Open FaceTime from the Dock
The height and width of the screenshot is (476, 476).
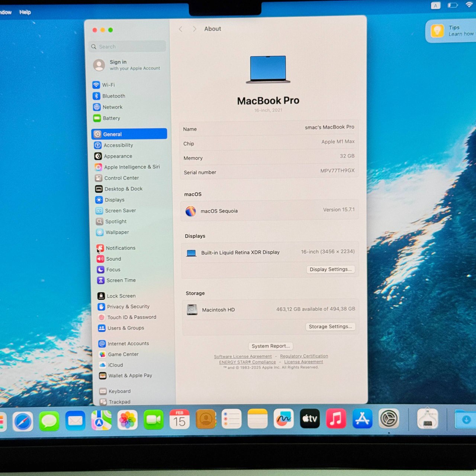[x=154, y=419]
